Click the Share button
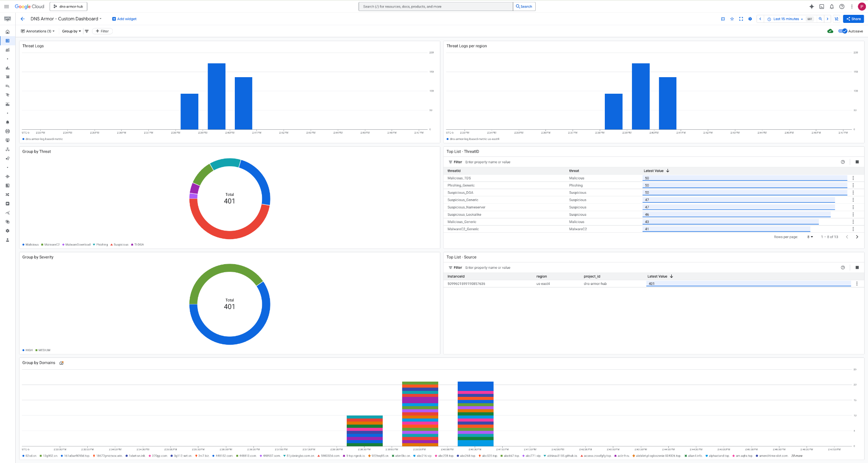The width and height of the screenshot is (868, 463). pos(854,19)
